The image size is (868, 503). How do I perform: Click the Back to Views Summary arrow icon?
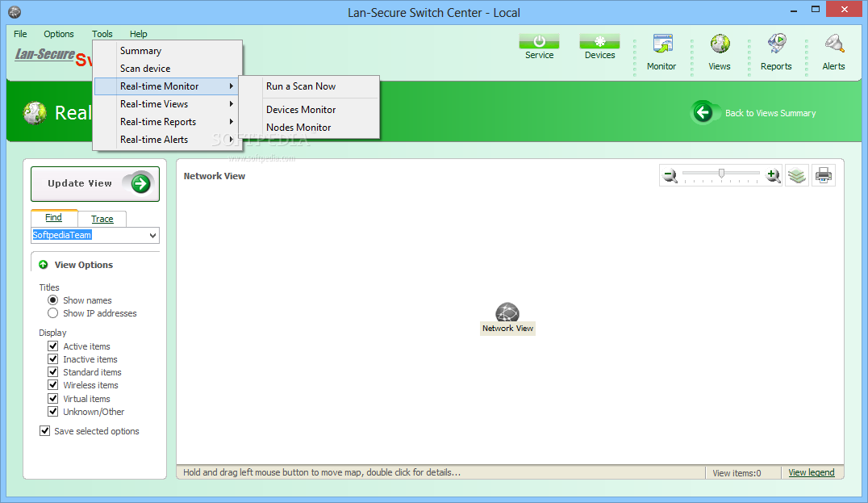[x=703, y=112]
